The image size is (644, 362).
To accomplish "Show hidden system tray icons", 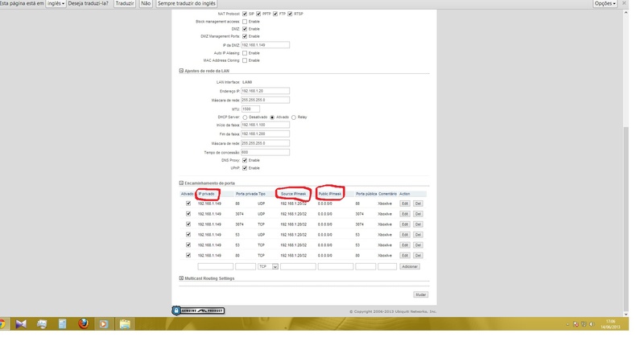I will pos(568,324).
